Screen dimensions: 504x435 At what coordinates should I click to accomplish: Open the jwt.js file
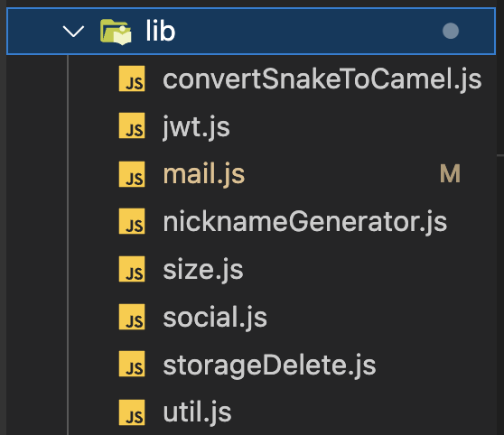[x=196, y=127]
